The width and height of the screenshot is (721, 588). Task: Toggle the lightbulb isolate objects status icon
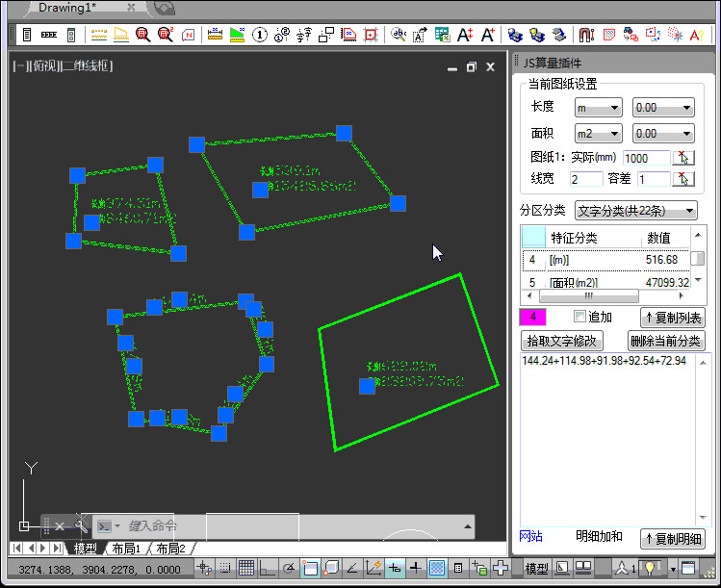point(651,568)
